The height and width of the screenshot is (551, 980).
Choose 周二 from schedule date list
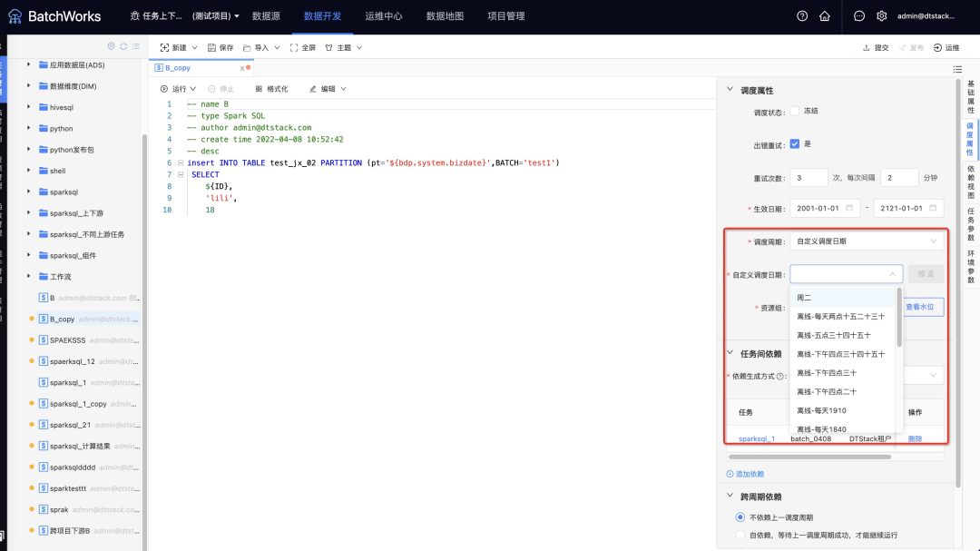[x=805, y=298]
